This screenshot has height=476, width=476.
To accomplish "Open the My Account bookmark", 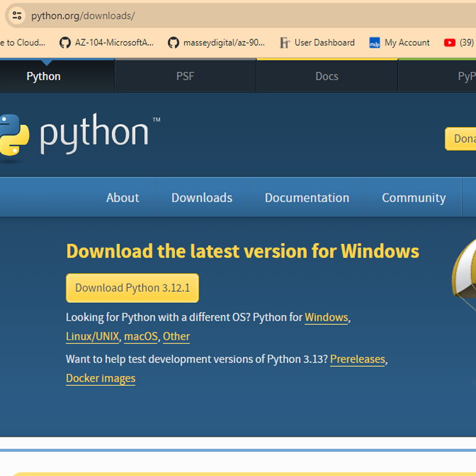I will [399, 42].
